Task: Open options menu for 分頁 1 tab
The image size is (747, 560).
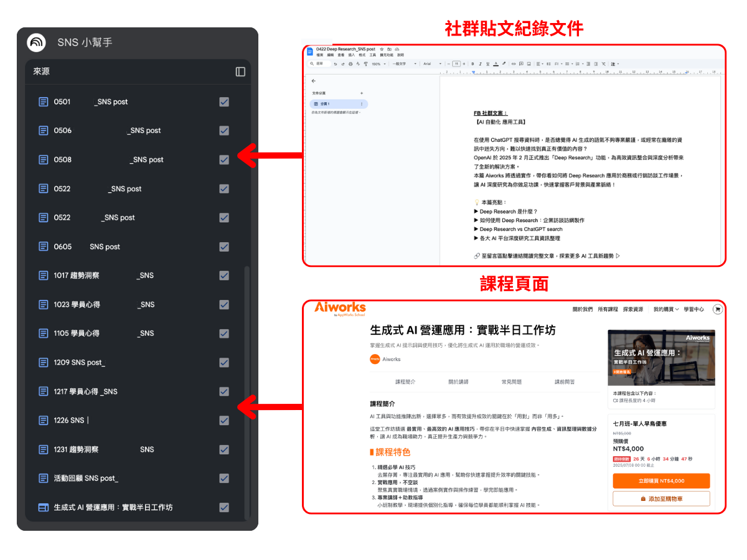Action: pos(362,104)
